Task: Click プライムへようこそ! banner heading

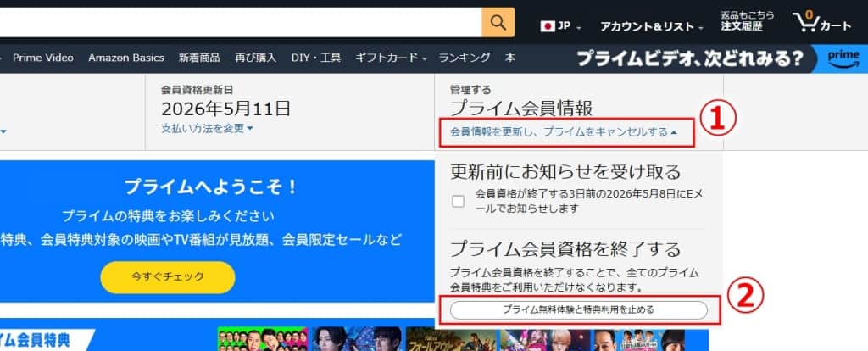Action: click(x=211, y=187)
